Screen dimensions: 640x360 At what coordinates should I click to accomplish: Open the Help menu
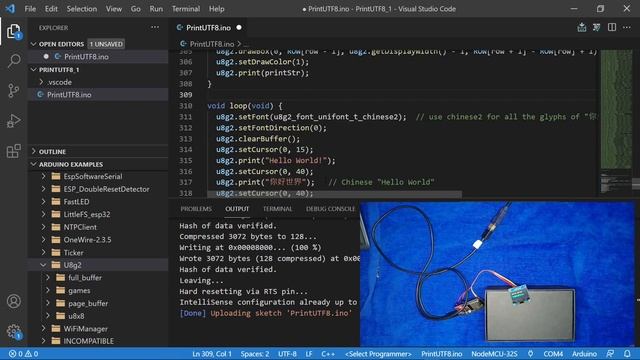(216, 9)
